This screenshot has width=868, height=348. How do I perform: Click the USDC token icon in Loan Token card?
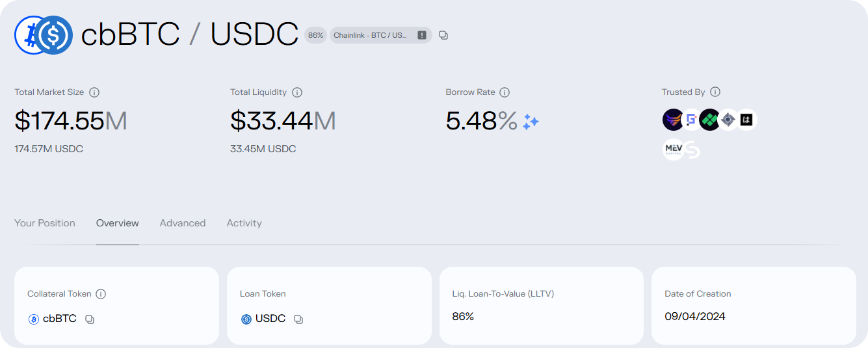[246, 319]
